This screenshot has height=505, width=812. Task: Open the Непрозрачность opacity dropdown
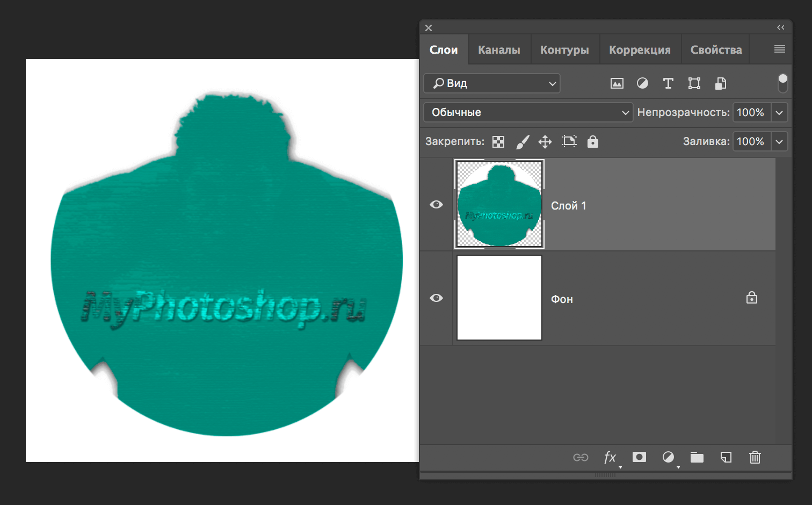point(779,112)
